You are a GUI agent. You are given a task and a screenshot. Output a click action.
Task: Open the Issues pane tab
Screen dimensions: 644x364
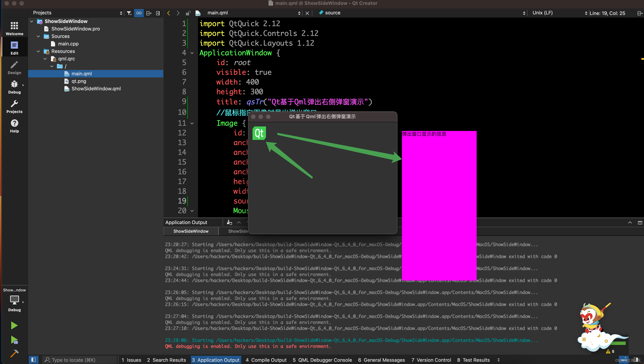click(x=131, y=360)
